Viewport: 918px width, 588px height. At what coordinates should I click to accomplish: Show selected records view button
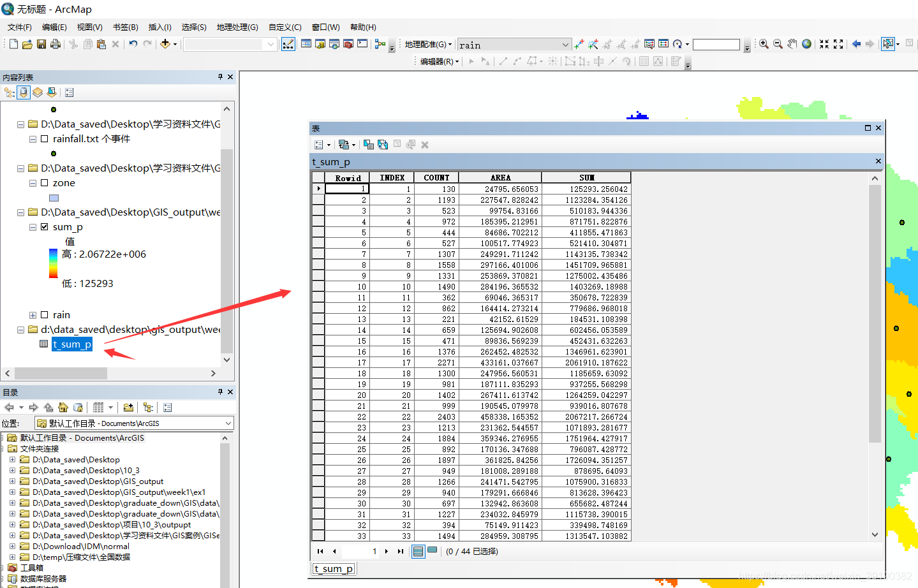pyautogui.click(x=432, y=551)
